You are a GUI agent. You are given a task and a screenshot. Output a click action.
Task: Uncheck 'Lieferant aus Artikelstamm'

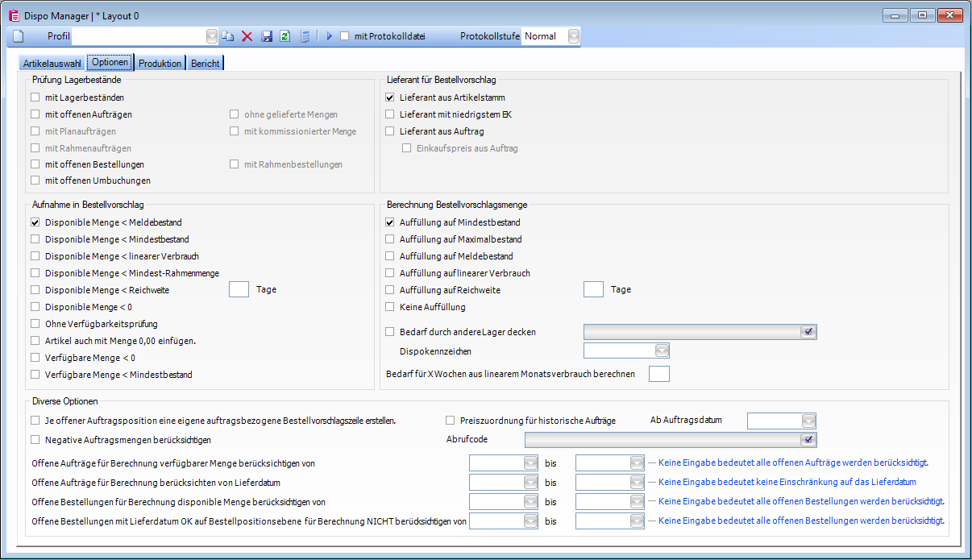tap(390, 97)
